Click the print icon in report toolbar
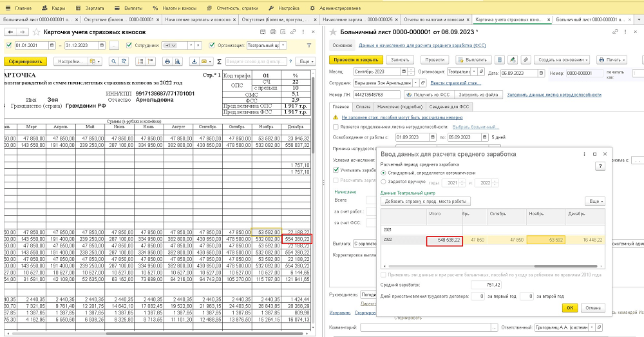Screen dimensions: 644x337 167,61
